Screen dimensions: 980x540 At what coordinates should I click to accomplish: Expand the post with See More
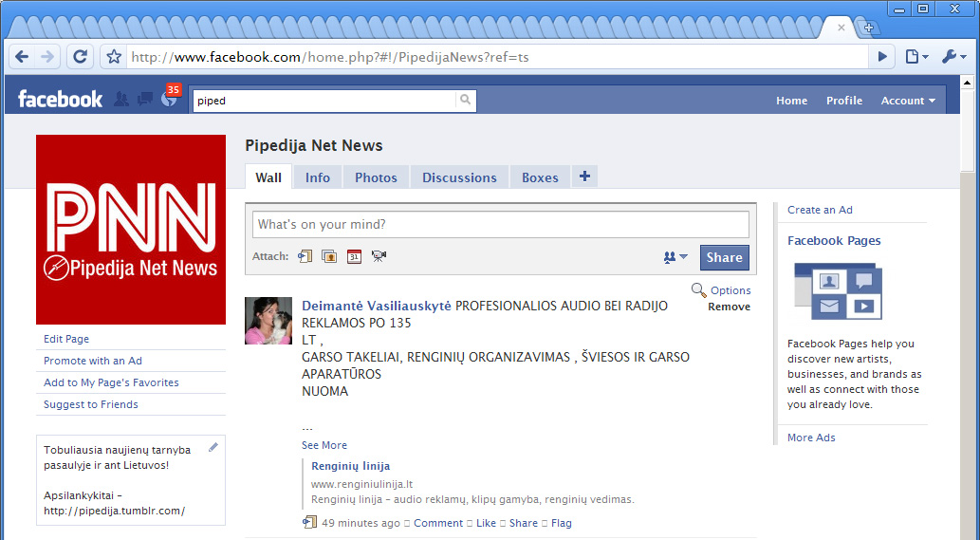324,445
